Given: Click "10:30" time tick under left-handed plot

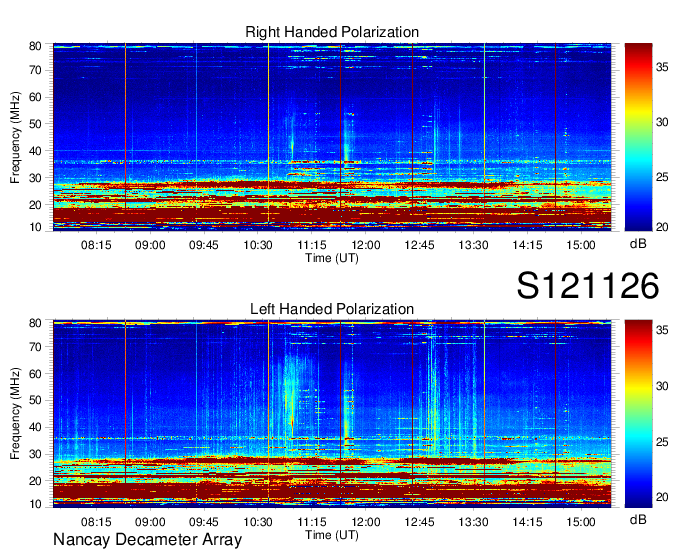Looking at the screenshot, I should [258, 522].
